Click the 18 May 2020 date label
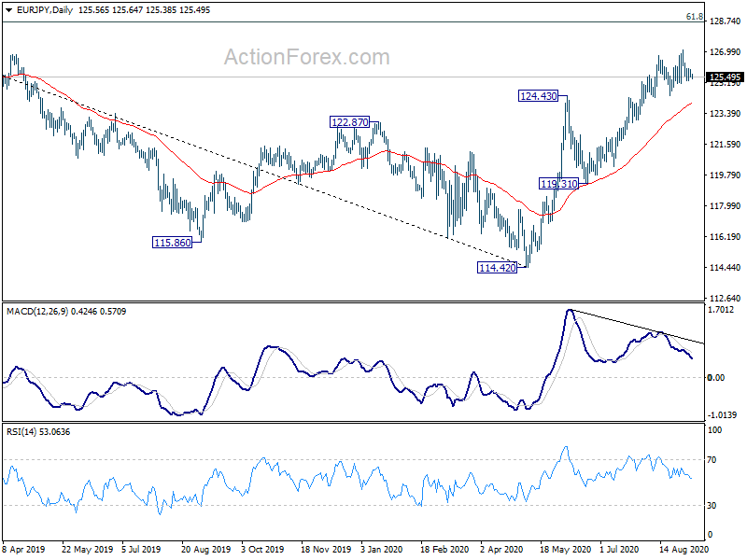The width and height of the screenshot is (747, 560). click(566, 550)
